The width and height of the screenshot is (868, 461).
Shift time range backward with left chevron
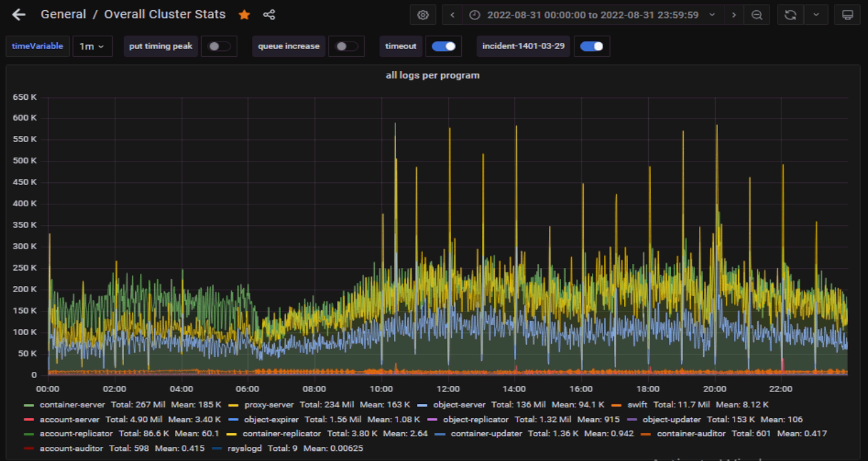pos(453,15)
